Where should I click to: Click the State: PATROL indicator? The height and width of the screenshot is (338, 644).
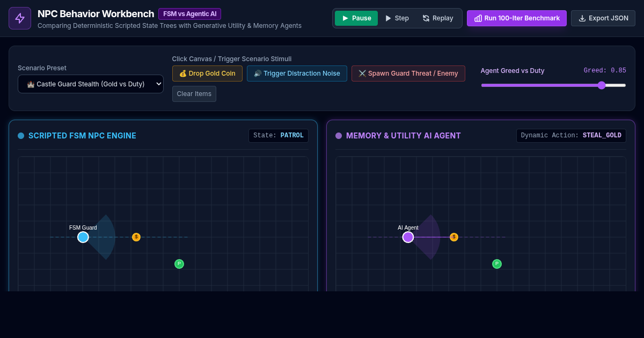point(279,136)
